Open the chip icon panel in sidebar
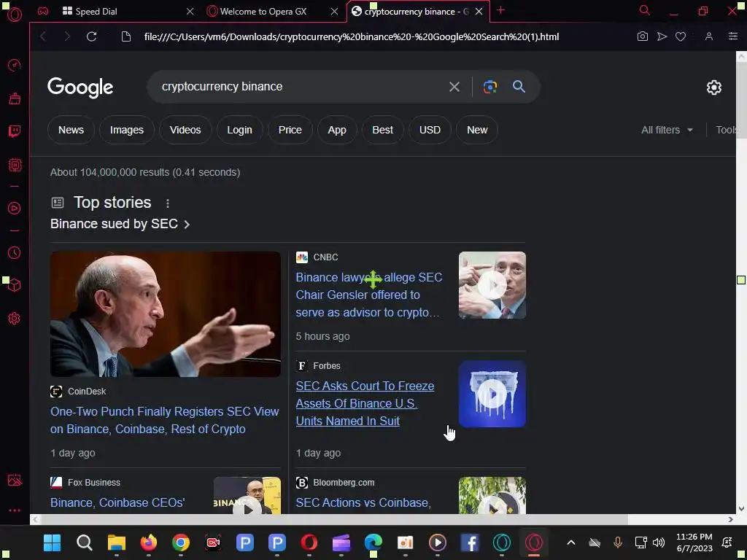 [15, 165]
